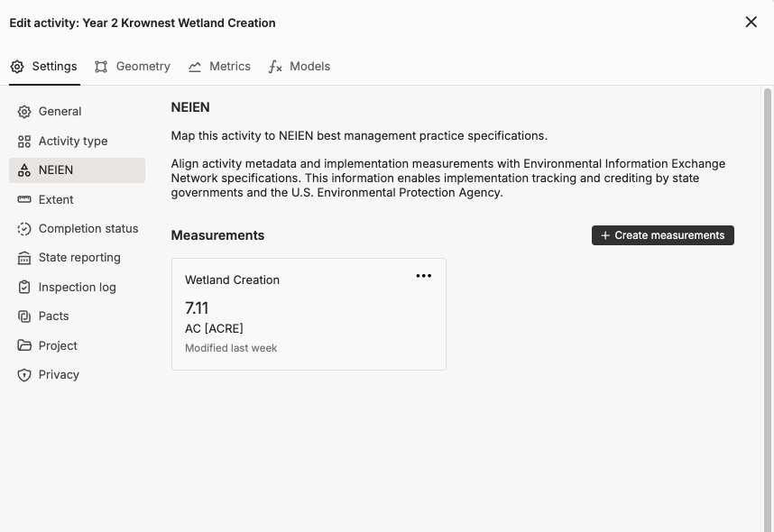Click the Project folder icon

click(24, 346)
